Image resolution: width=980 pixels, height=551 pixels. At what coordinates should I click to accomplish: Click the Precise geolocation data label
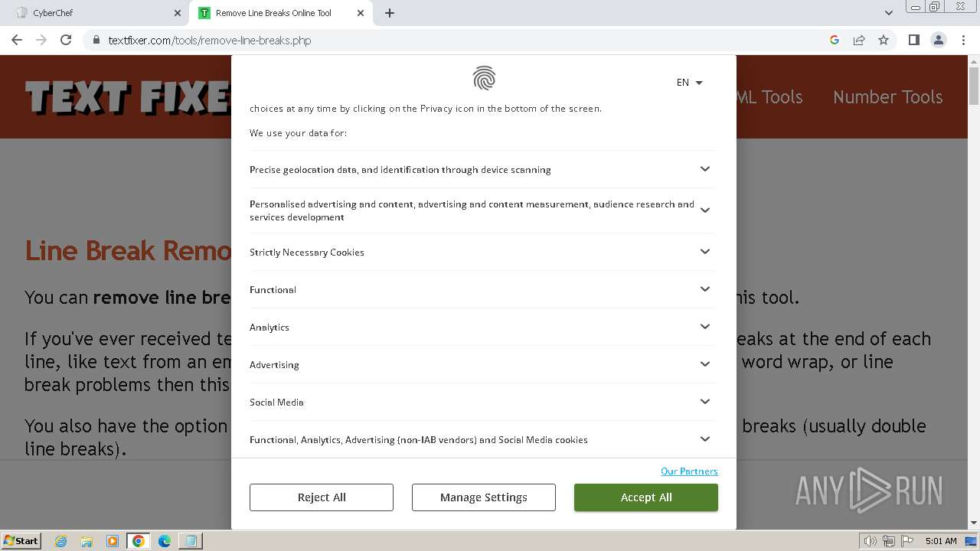click(400, 170)
